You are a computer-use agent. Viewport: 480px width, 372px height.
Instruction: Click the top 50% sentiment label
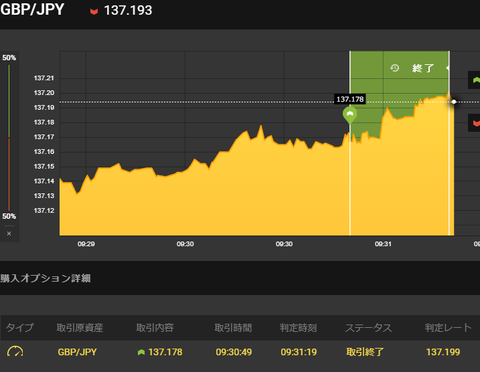click(x=9, y=58)
